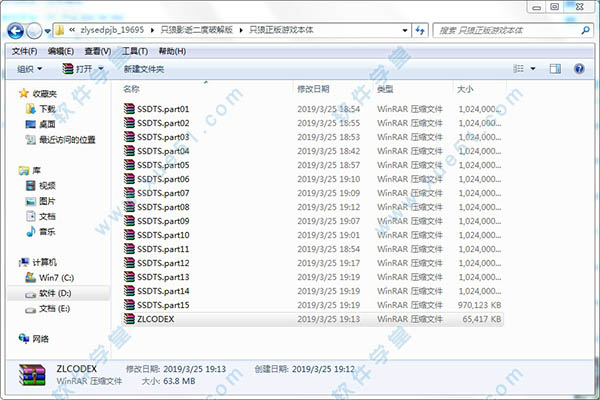
Task: Select the file name SSDTS.part14
Action: (x=163, y=291)
